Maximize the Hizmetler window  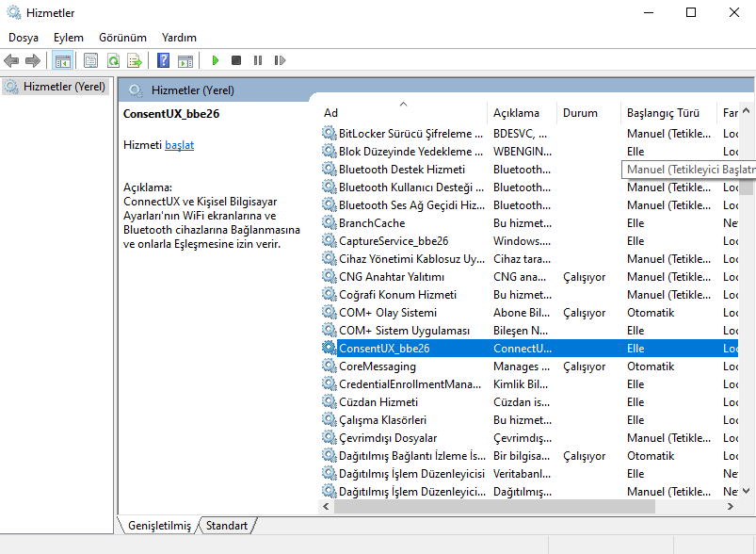click(691, 12)
